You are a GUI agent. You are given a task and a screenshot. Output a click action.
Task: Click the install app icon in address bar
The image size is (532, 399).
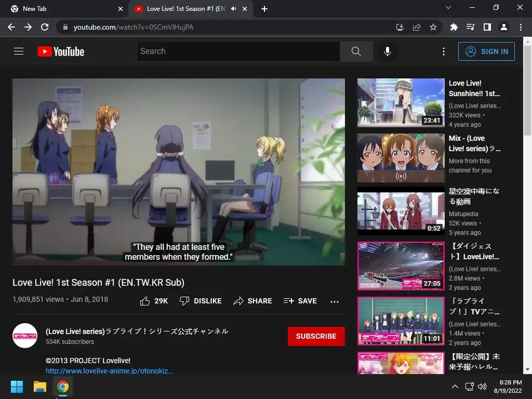pos(400,27)
